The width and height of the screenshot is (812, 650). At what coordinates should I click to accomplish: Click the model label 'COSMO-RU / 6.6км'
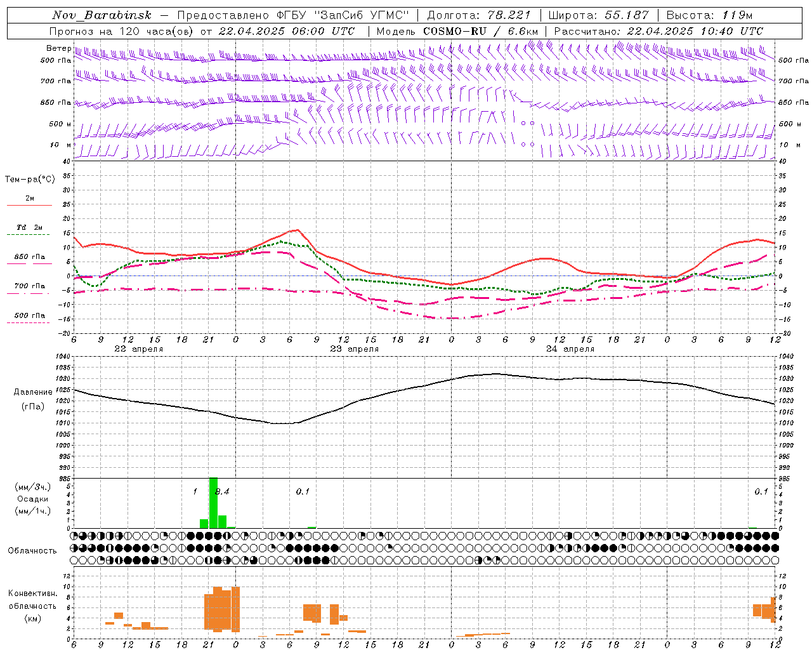click(480, 31)
